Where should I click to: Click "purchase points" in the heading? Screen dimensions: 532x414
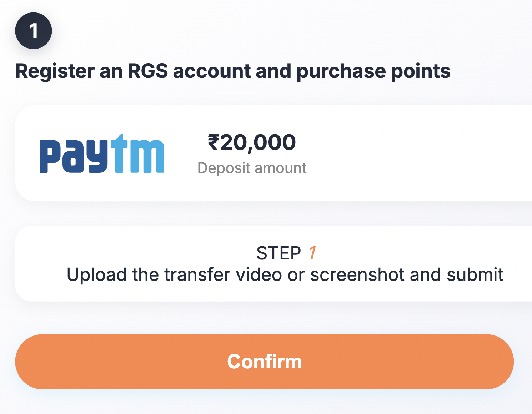point(373,71)
